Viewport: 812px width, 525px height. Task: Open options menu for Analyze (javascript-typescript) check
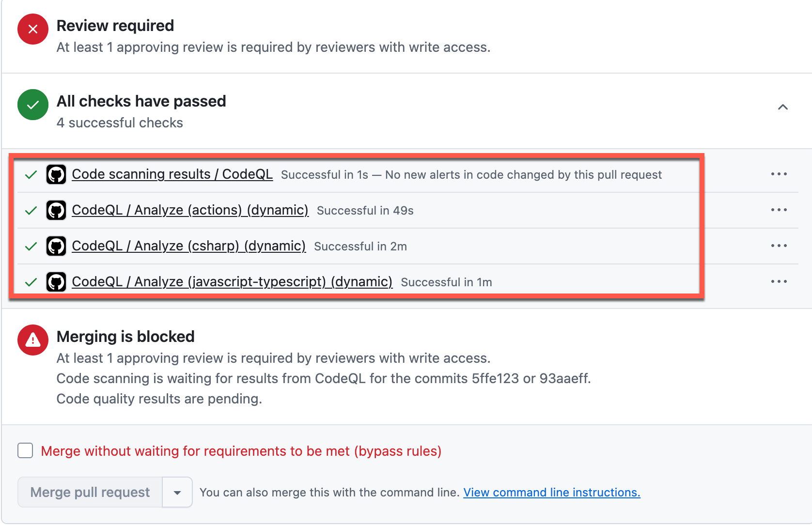(x=779, y=281)
